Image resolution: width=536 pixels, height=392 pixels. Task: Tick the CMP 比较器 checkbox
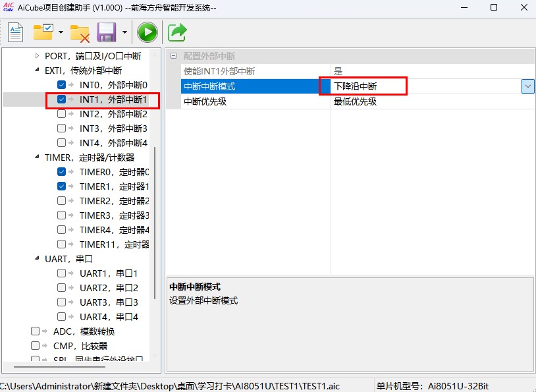[35, 345]
